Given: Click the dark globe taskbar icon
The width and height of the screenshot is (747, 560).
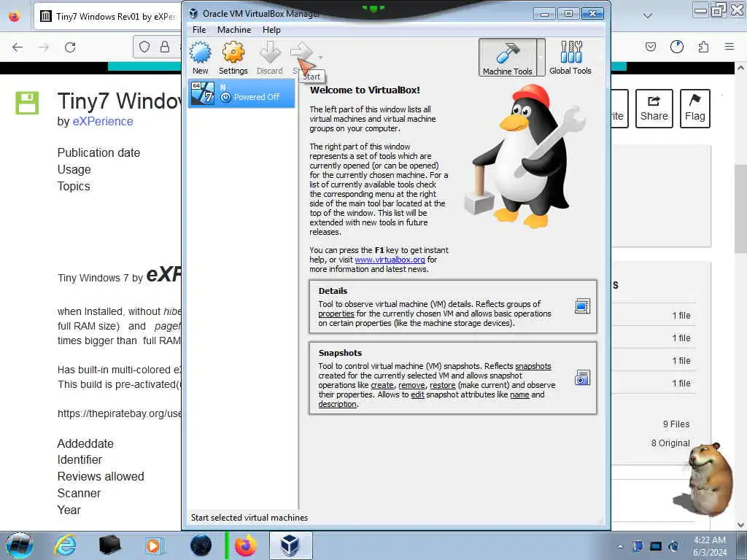Looking at the screenshot, I should tap(201, 545).
